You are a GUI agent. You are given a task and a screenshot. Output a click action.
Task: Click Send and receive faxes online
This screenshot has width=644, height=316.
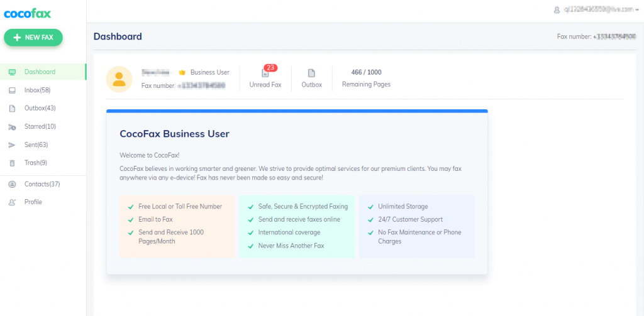(x=299, y=219)
